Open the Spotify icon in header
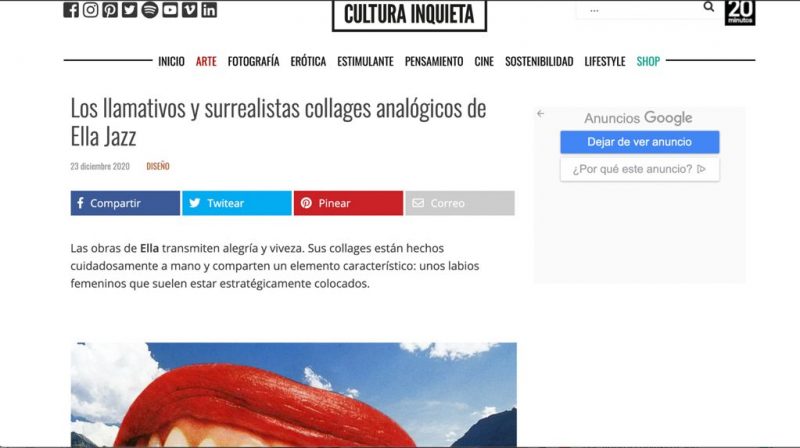Viewport: 800px width, 448px height. coord(149,10)
